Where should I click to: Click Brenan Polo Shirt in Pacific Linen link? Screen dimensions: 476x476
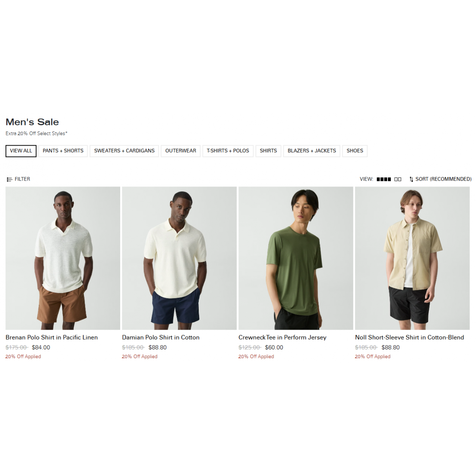(52, 338)
